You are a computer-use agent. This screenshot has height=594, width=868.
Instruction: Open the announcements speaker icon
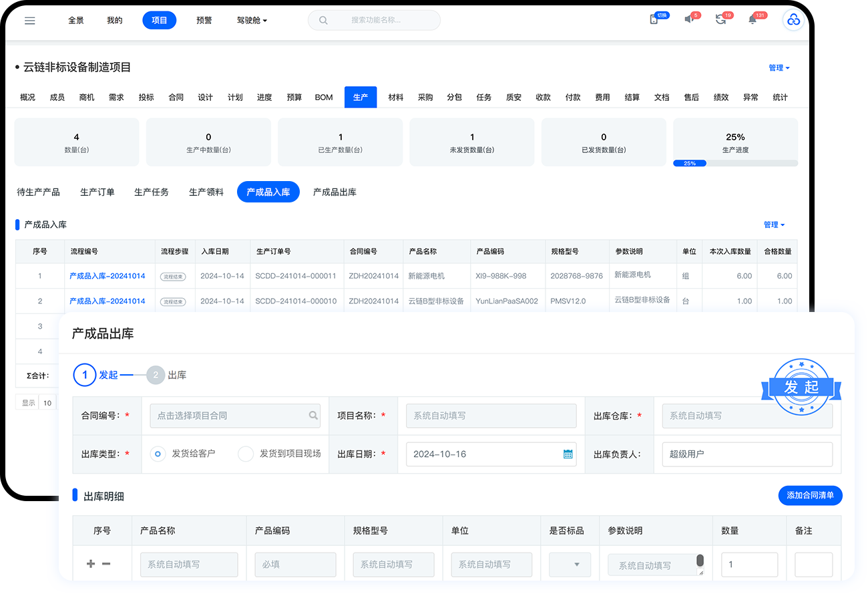point(689,20)
